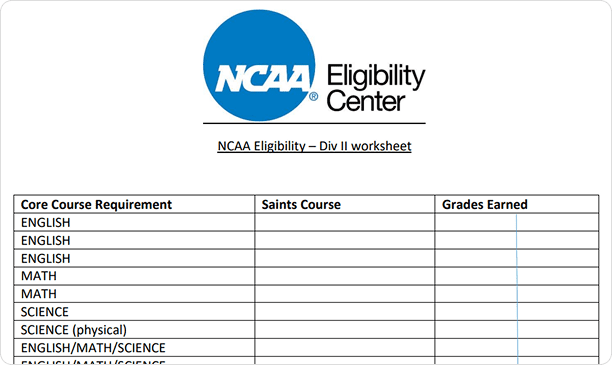This screenshot has width=612, height=365.
Task: Click the ENGLISH/MATH/SCIENCE row label
Action: click(93, 348)
